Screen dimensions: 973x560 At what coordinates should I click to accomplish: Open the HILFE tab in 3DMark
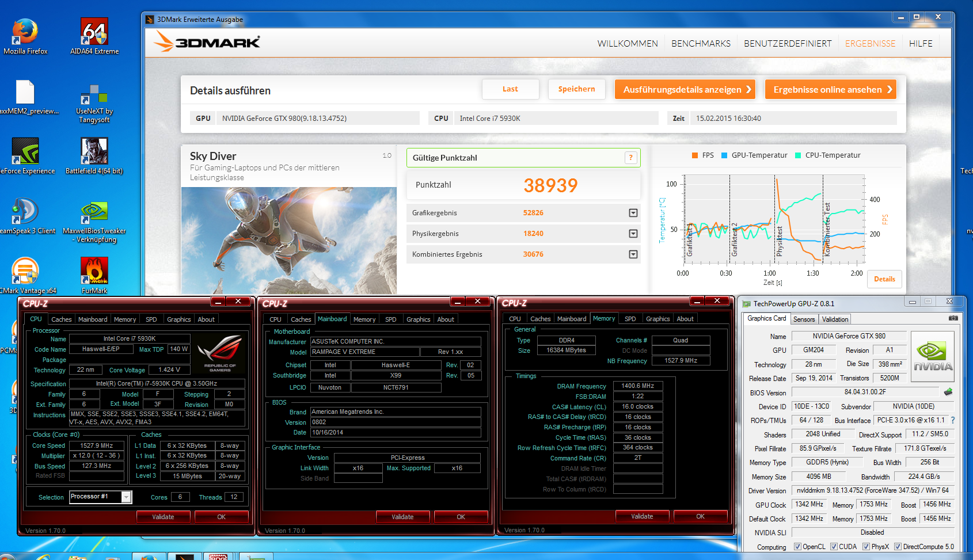pos(921,44)
